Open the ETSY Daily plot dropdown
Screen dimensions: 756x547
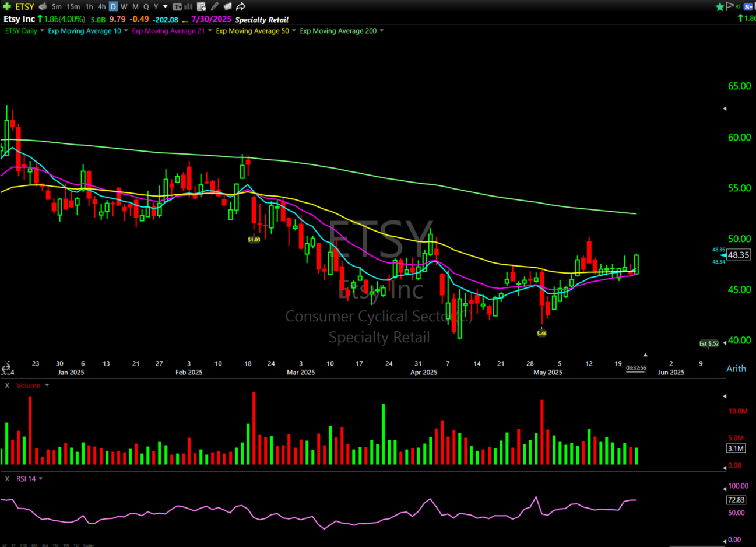(42, 31)
